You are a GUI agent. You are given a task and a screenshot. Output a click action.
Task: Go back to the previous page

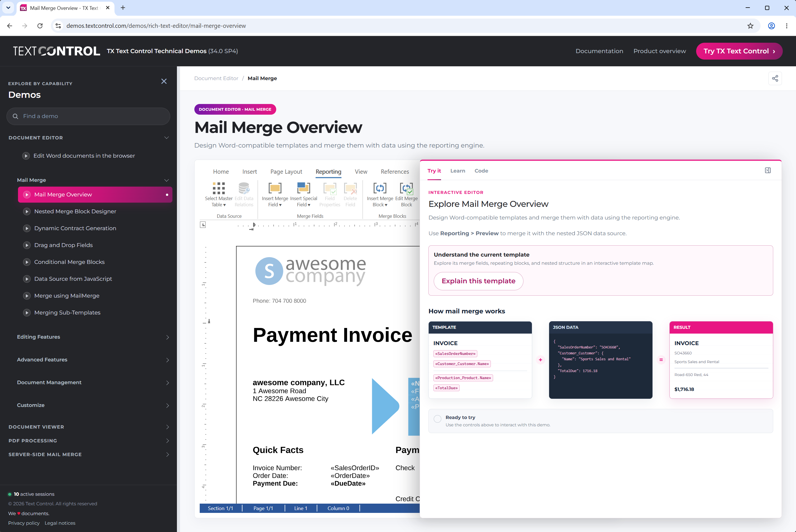pyautogui.click(x=10, y=26)
